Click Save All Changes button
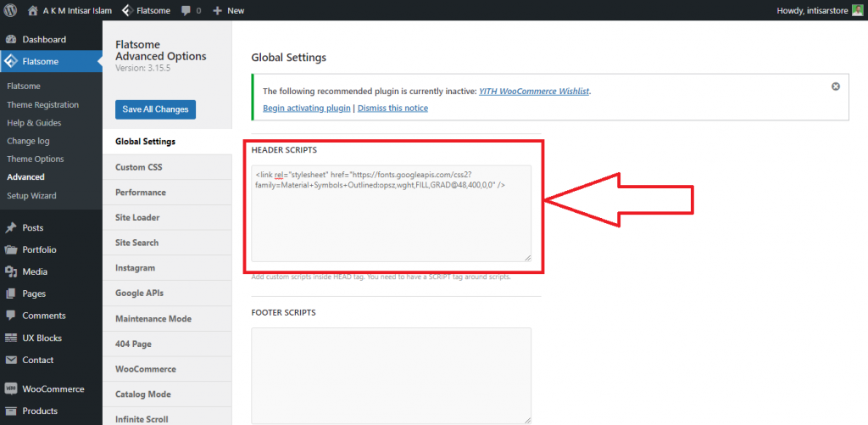The height and width of the screenshot is (425, 868). (156, 109)
